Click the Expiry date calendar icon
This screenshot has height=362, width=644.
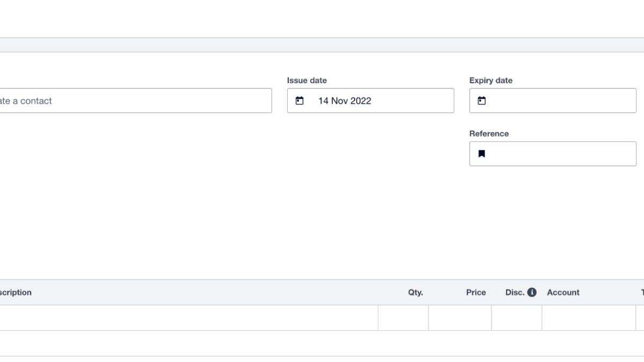pos(482,101)
